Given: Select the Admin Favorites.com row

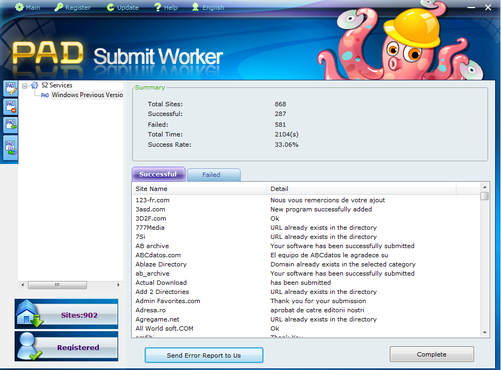Looking at the screenshot, I should click(306, 301).
